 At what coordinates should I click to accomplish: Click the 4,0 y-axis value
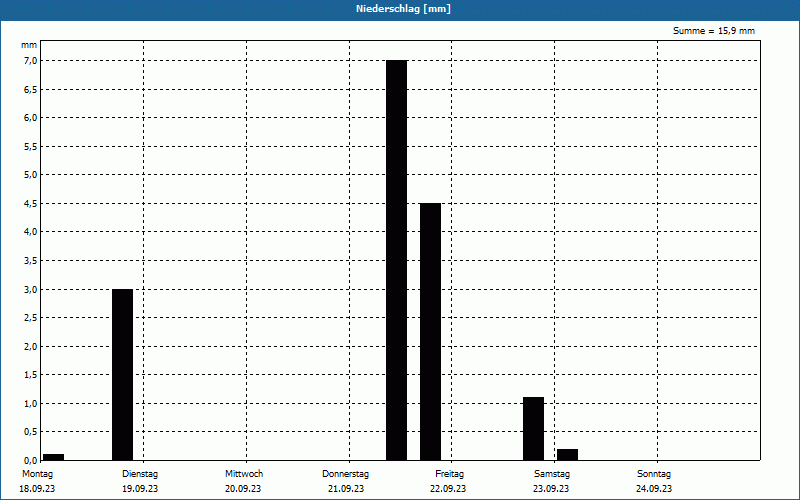pyautogui.click(x=31, y=232)
